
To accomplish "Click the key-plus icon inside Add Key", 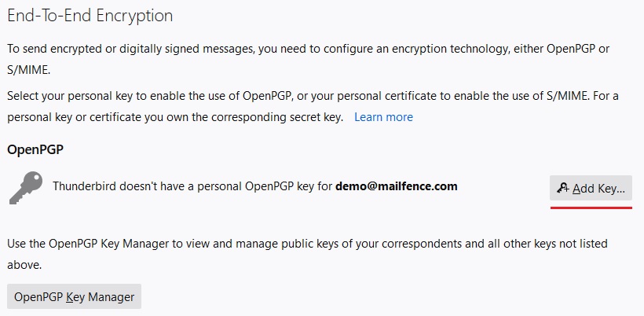I will [562, 188].
